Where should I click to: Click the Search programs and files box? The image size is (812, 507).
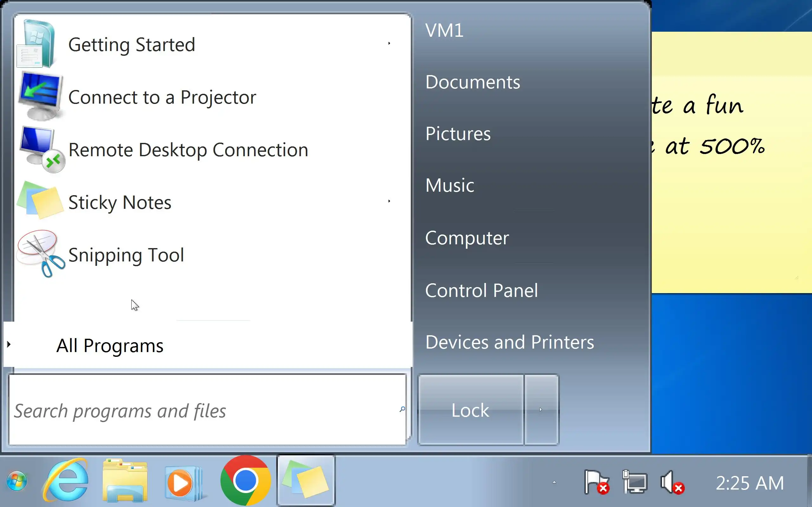point(201,410)
